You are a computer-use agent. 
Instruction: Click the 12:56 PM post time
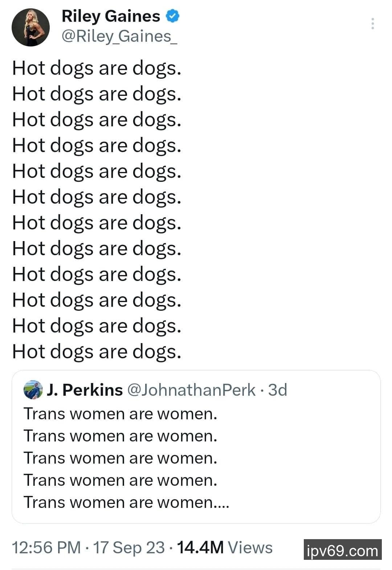pos(46,547)
